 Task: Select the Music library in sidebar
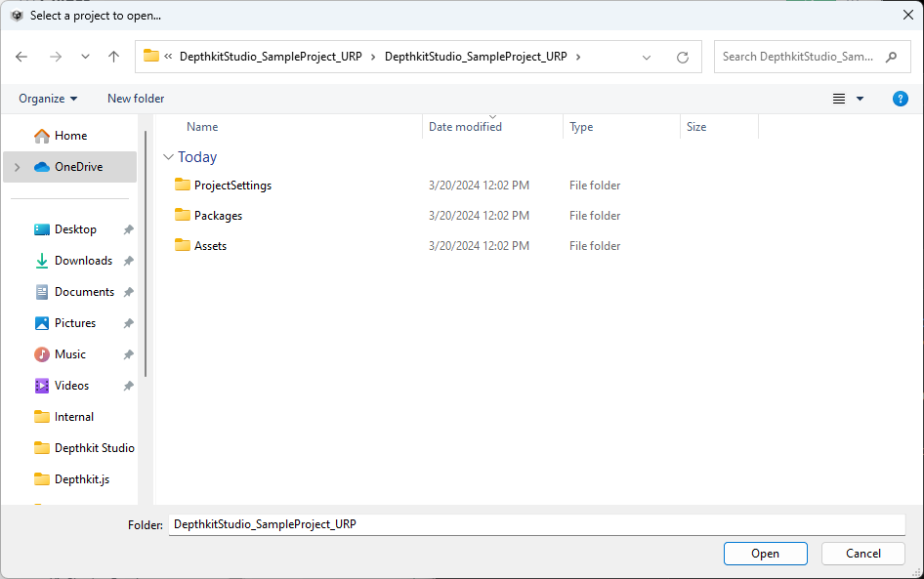[x=69, y=354]
